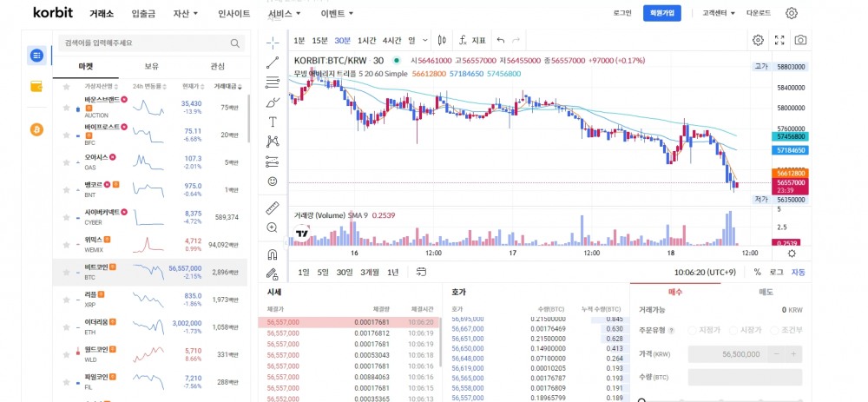This screenshot has width=868, height=402.
Task: Click the Bitcoin icon in left sidebar
Action: (x=36, y=129)
